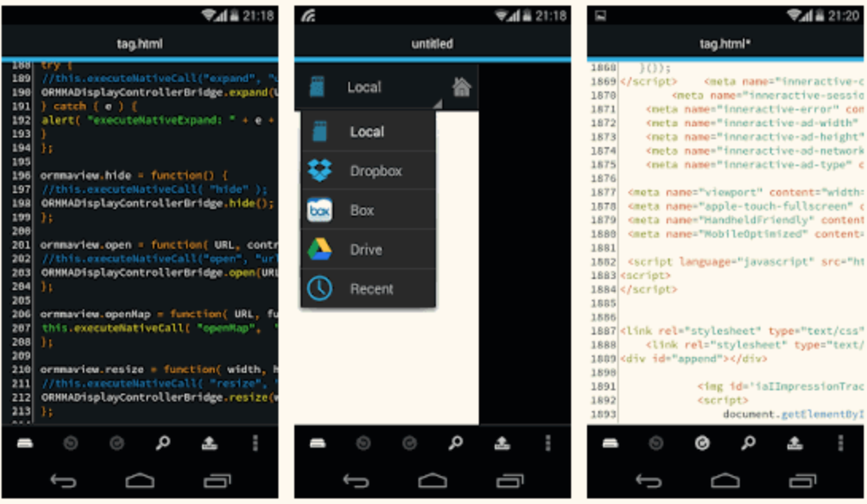The width and height of the screenshot is (867, 504).
Task: Choose Box in the storage list
Action: (x=368, y=210)
